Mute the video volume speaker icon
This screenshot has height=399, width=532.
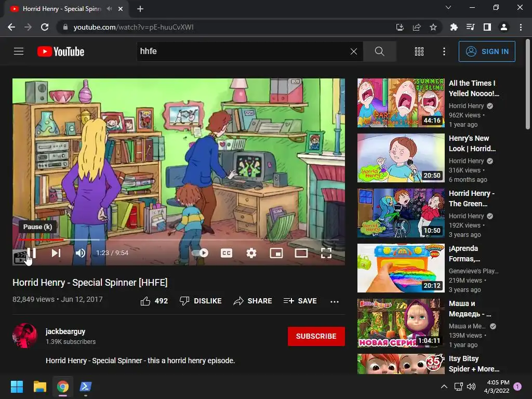[81, 253]
